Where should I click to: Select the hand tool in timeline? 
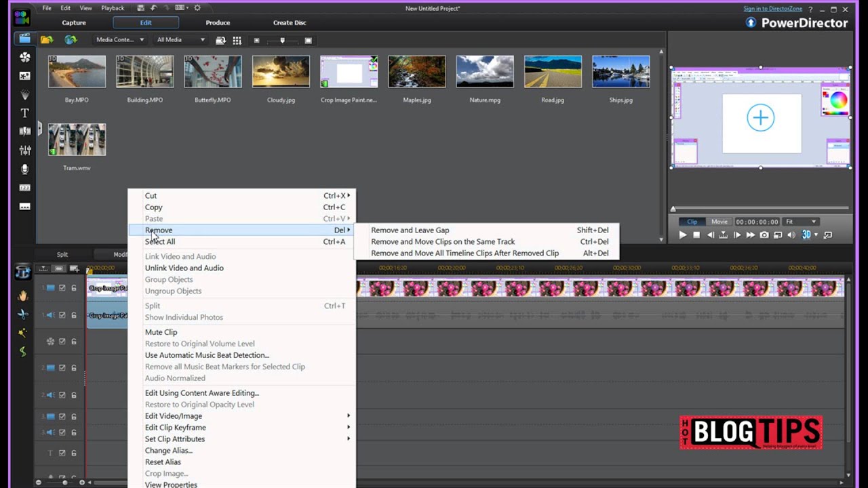click(23, 296)
